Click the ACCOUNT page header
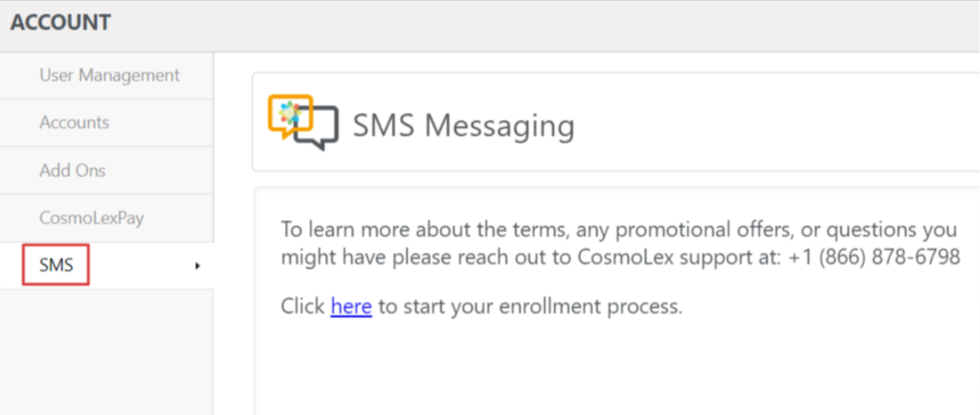980x415 pixels. click(x=61, y=23)
